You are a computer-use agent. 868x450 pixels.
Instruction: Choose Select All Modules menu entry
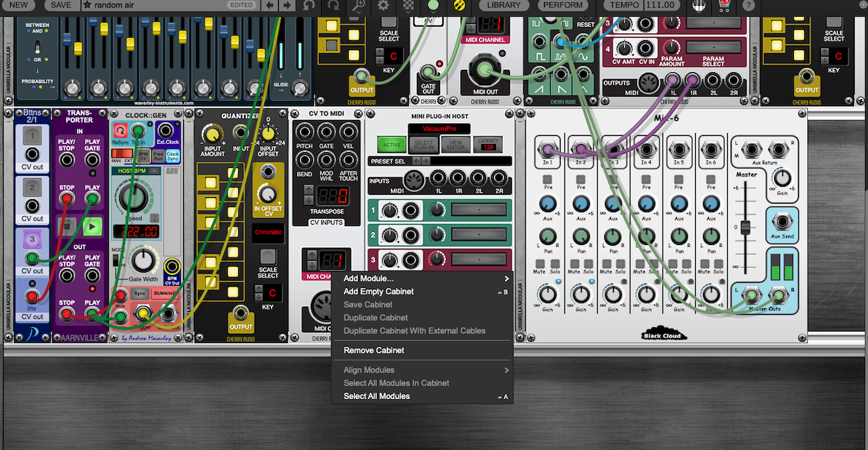[x=377, y=396]
